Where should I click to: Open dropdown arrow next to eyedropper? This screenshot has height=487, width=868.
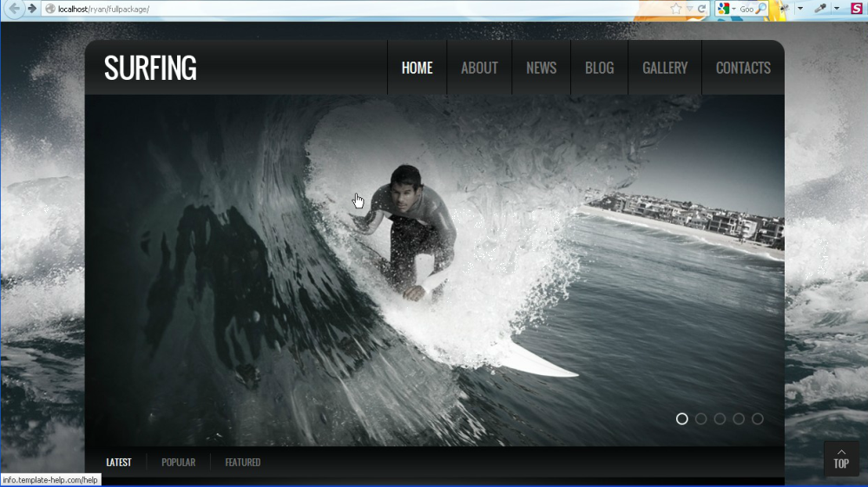click(836, 9)
